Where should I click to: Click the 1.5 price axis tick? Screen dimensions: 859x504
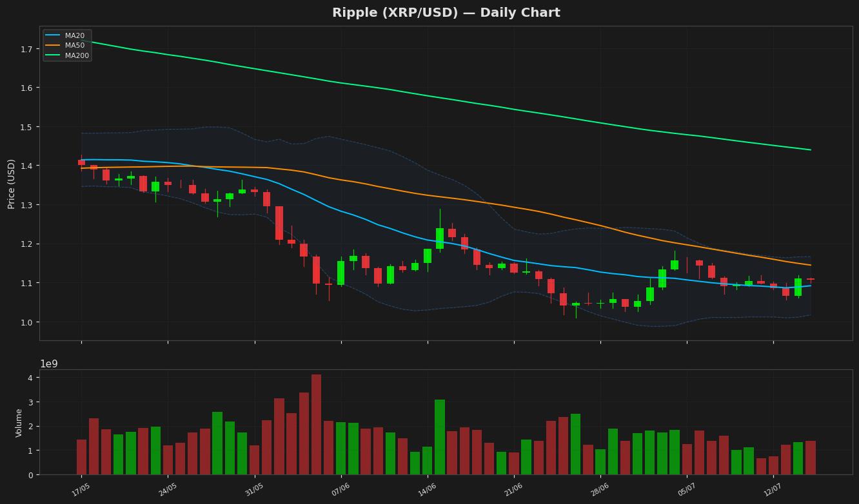pos(27,127)
